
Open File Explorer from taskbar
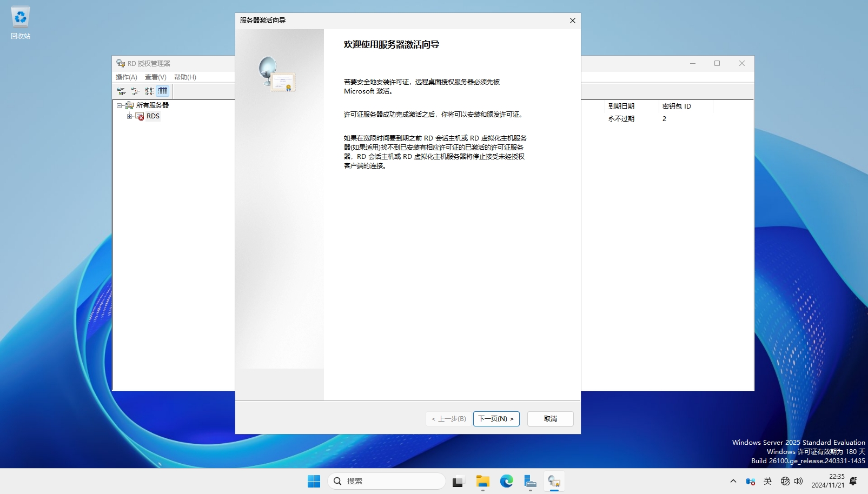click(482, 481)
